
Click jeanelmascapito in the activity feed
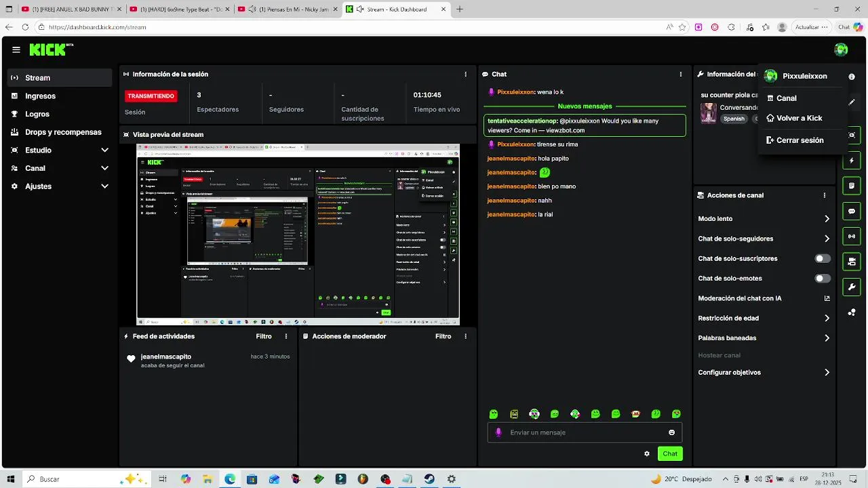pos(166,357)
